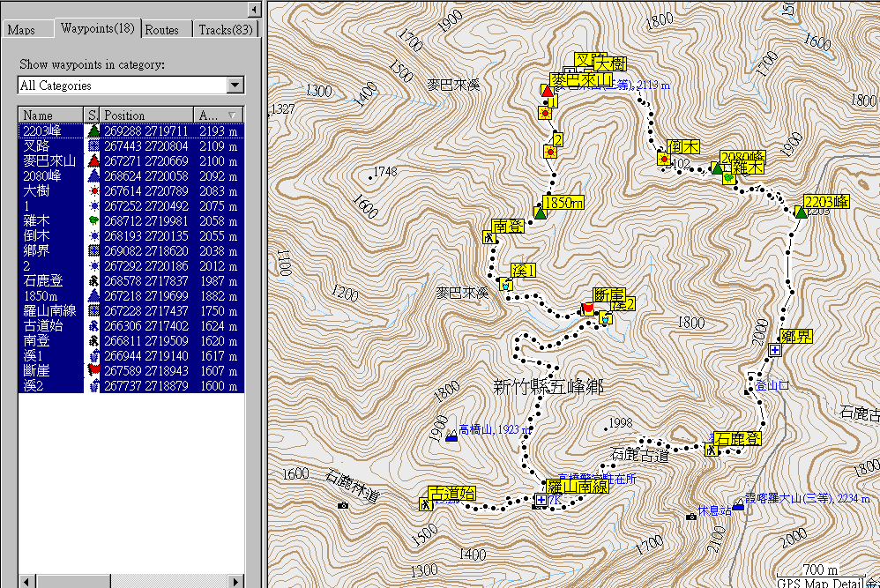Click hiker trailhead icon at 石鹿登 on map

712,450
